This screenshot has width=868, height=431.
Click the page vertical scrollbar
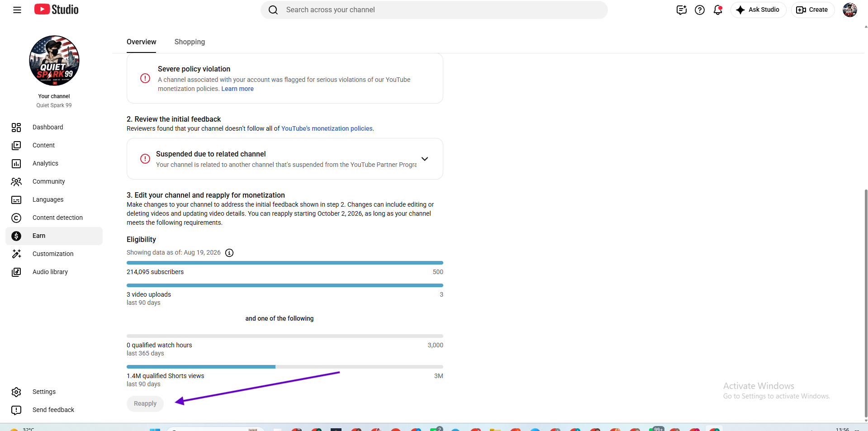pos(866,303)
